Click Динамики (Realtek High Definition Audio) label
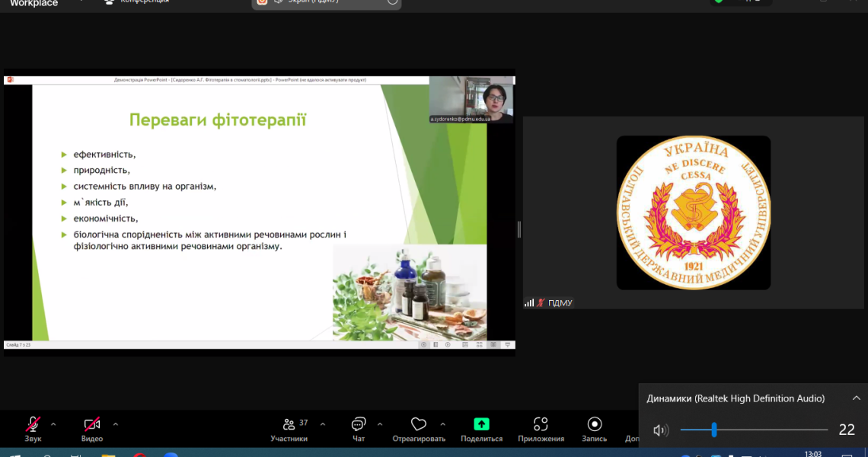Screen dimensions: 868x457 736,398
